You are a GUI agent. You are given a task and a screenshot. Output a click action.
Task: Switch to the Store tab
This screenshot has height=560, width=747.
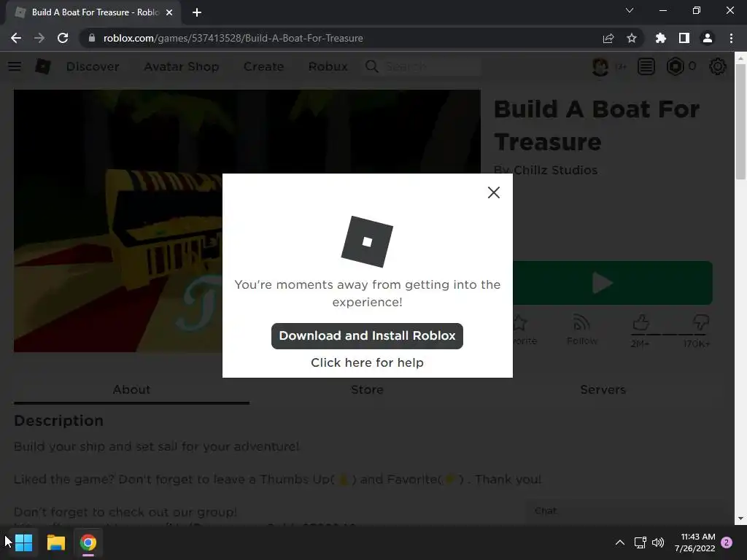click(x=368, y=389)
